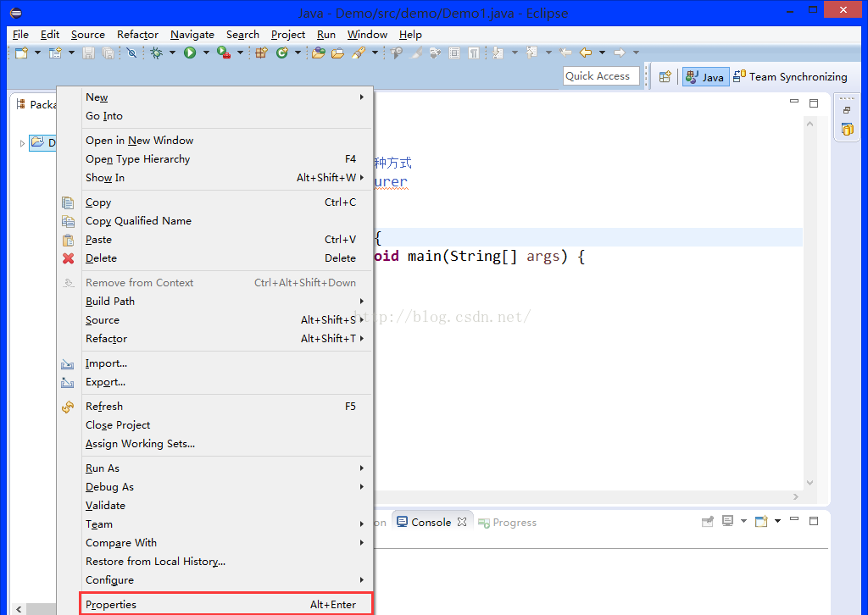Click the Run External Tools icon
This screenshot has height=615, width=868.
pyautogui.click(x=224, y=53)
